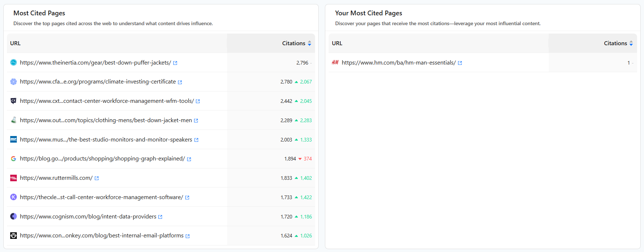Image resolution: width=644 pixels, height=252 pixels.
Task: Open the theinertia.com best-down-puffer-jackets link
Action: [x=95, y=63]
